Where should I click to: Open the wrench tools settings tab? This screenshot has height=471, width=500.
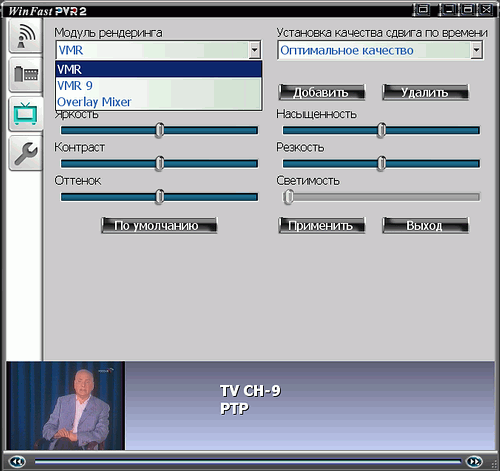pos(26,153)
